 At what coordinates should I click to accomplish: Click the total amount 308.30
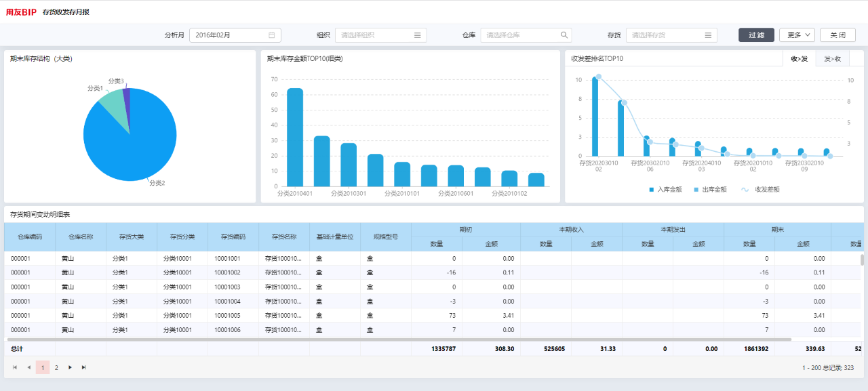(505, 348)
